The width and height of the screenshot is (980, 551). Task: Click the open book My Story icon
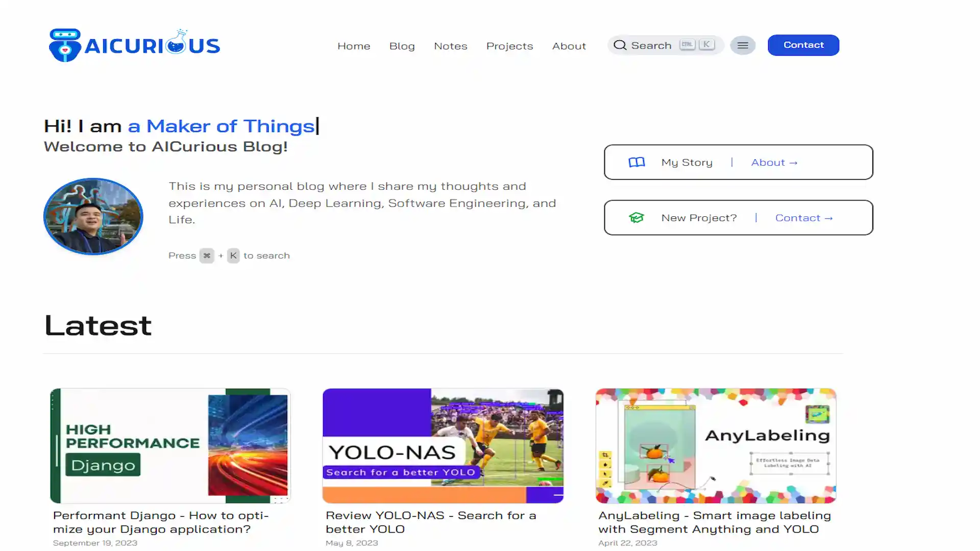(636, 162)
